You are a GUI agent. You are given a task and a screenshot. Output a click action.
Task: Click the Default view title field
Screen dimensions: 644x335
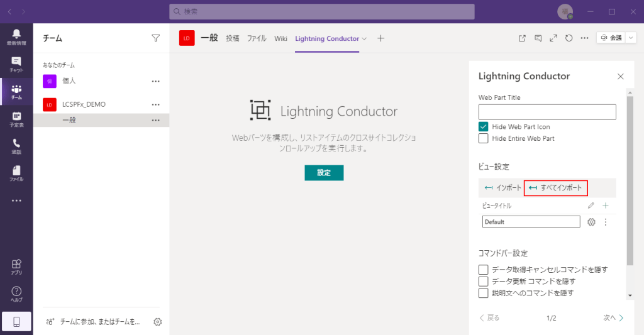click(x=531, y=222)
